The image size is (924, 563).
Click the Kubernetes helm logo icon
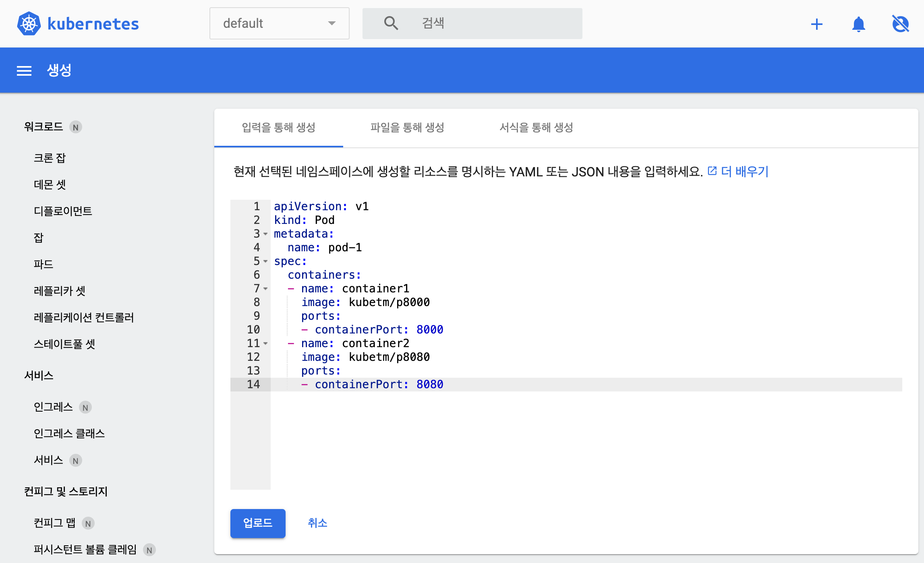pyautogui.click(x=29, y=24)
